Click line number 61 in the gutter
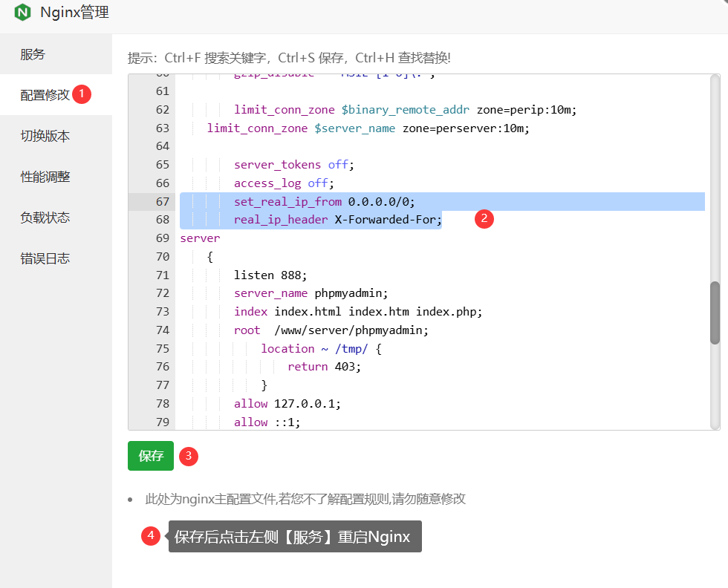728x588 pixels. [163, 91]
